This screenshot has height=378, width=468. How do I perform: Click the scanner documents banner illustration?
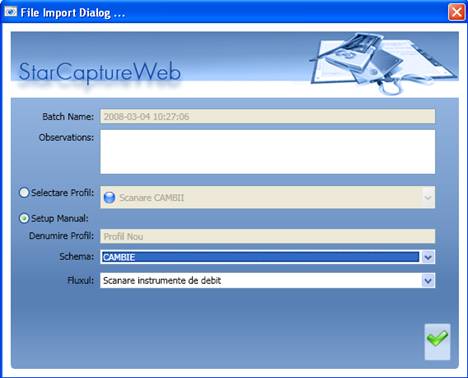383,62
